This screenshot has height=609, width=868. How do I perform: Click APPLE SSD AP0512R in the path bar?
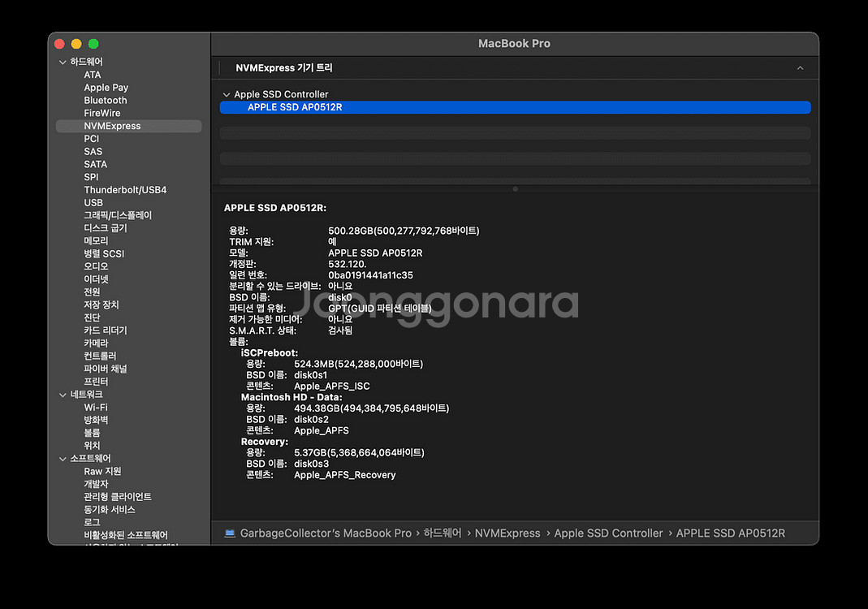click(x=730, y=533)
